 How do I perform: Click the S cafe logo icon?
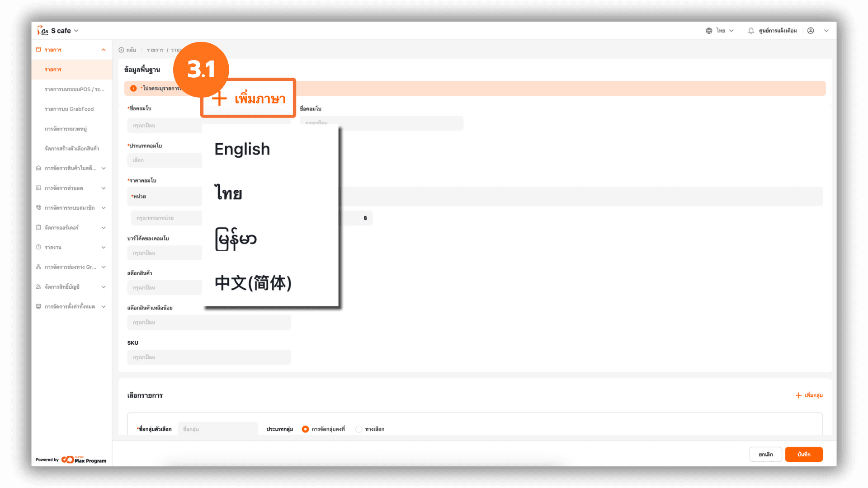[x=42, y=31]
